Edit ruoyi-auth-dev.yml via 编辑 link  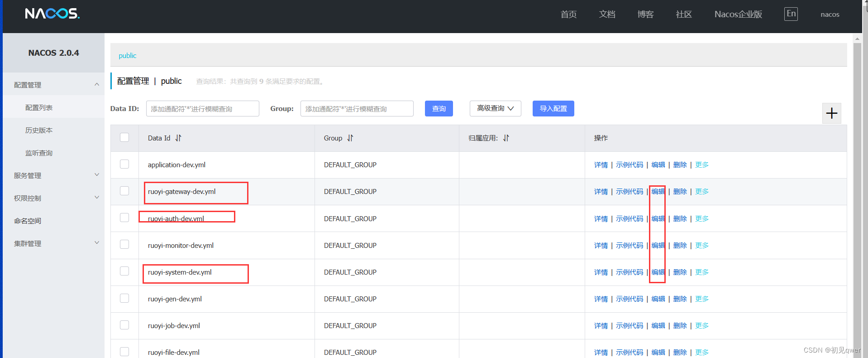(x=658, y=219)
